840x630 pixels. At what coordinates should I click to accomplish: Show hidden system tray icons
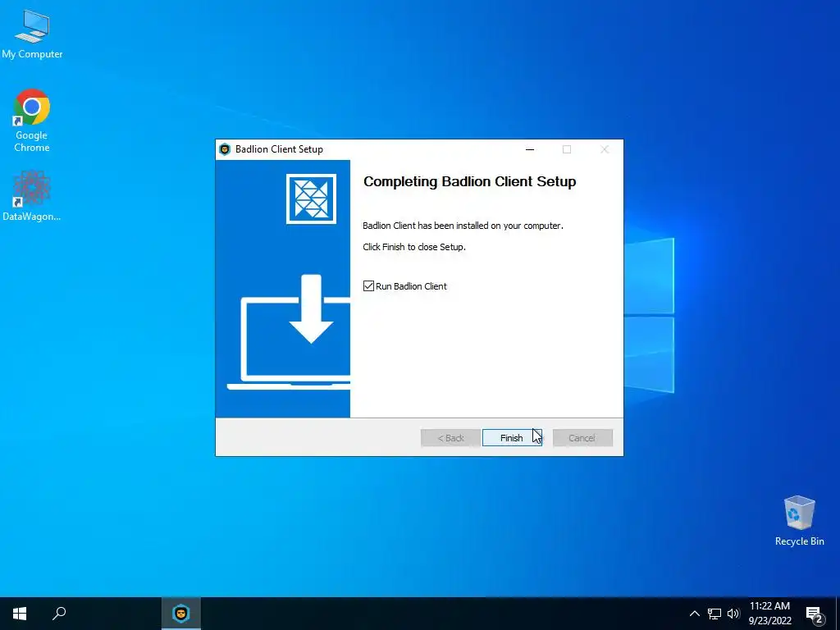(694, 614)
